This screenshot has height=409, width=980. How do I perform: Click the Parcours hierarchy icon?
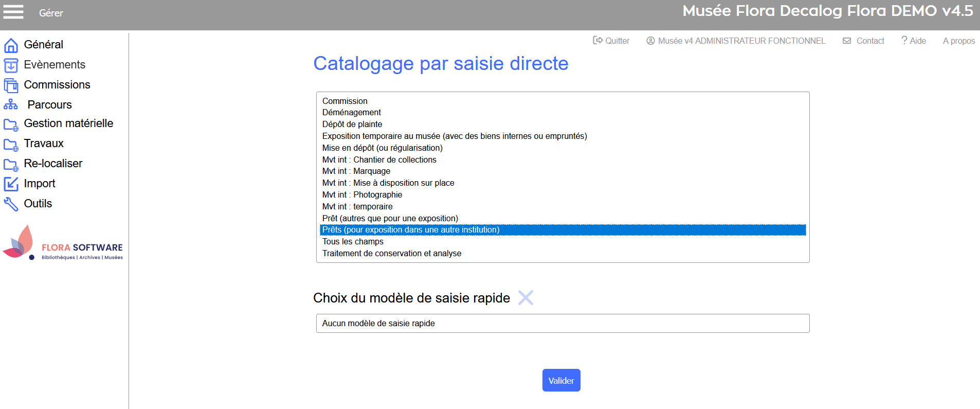pyautogui.click(x=11, y=105)
